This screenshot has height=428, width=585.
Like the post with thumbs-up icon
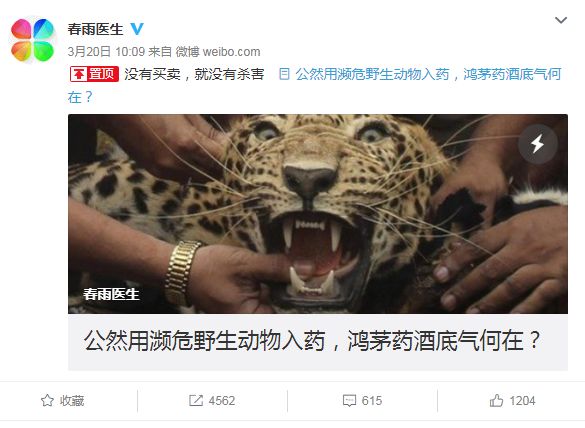tap(496, 400)
